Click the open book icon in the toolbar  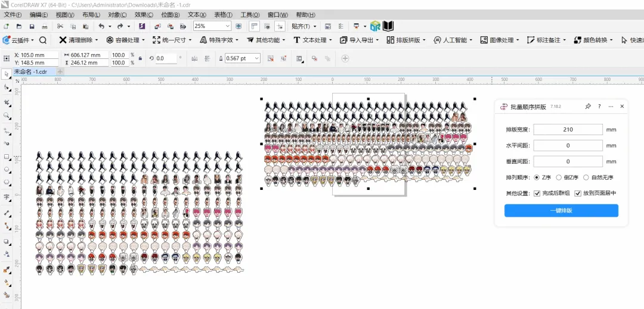point(388,26)
